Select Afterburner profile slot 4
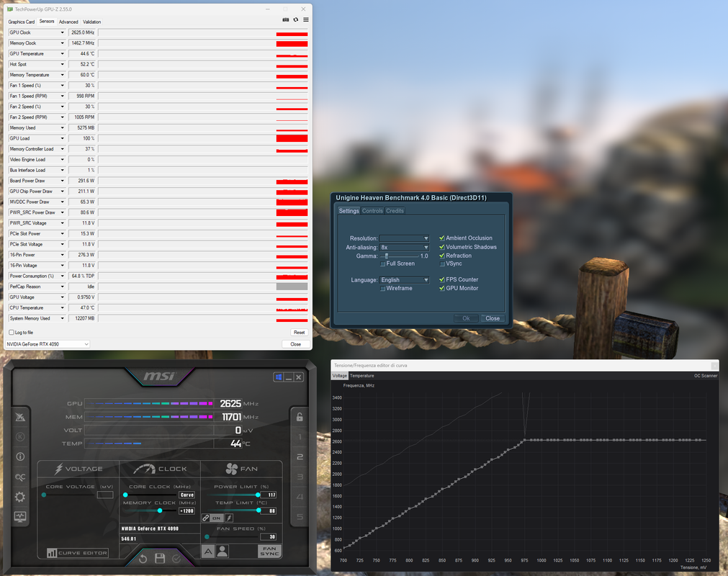 300,497
